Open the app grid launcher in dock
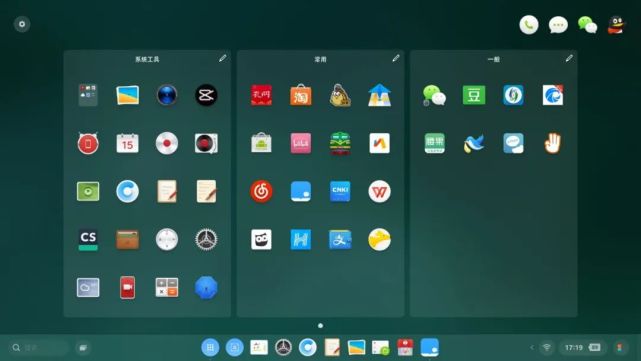This screenshot has width=641, height=361. pyautogui.click(x=210, y=348)
